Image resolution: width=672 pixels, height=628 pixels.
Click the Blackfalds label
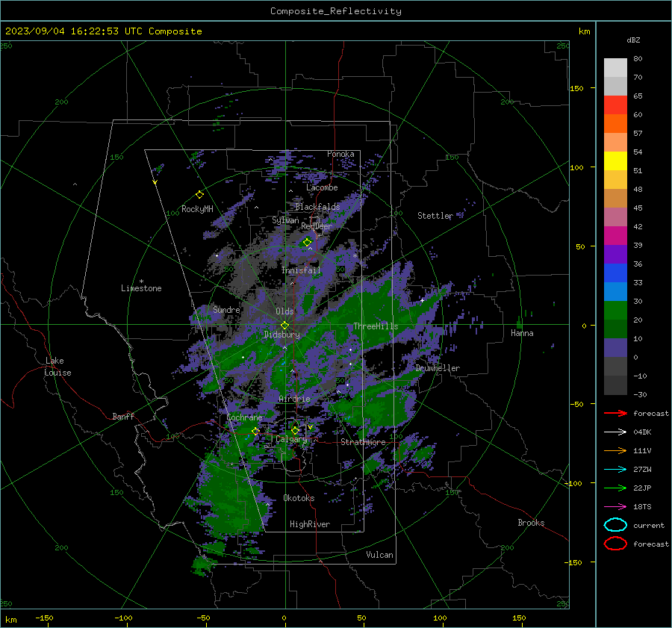click(x=317, y=207)
